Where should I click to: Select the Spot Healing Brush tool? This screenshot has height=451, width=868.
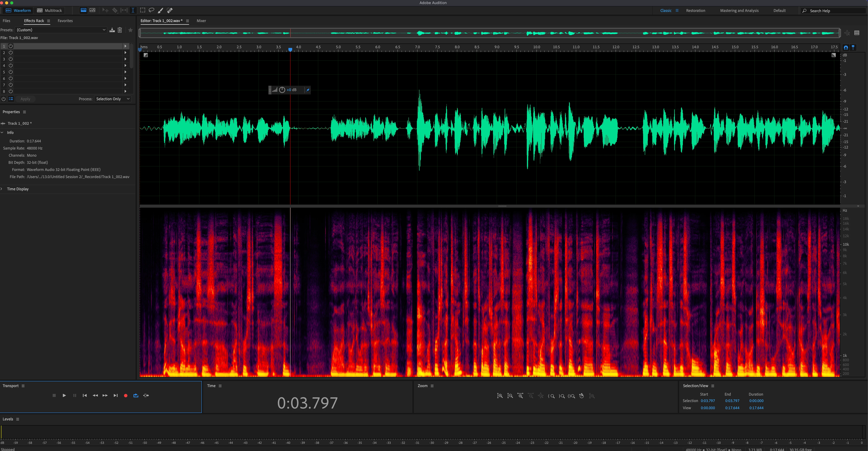coord(170,10)
